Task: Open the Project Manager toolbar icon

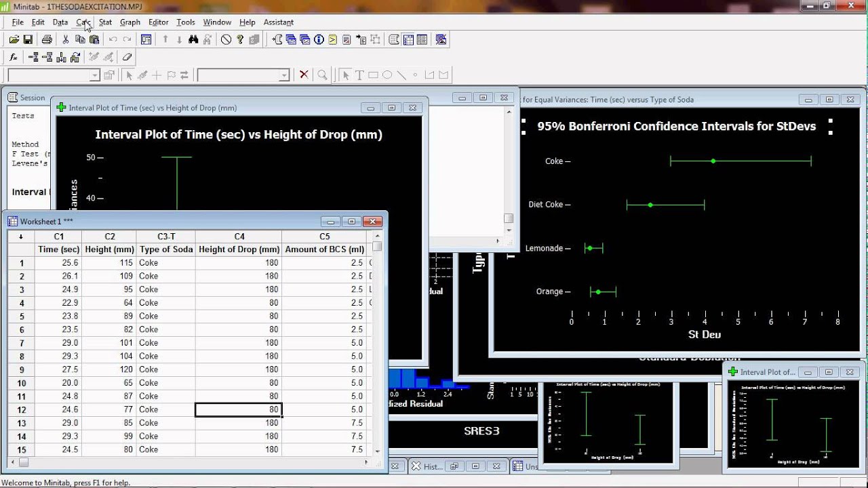Action: [422, 40]
